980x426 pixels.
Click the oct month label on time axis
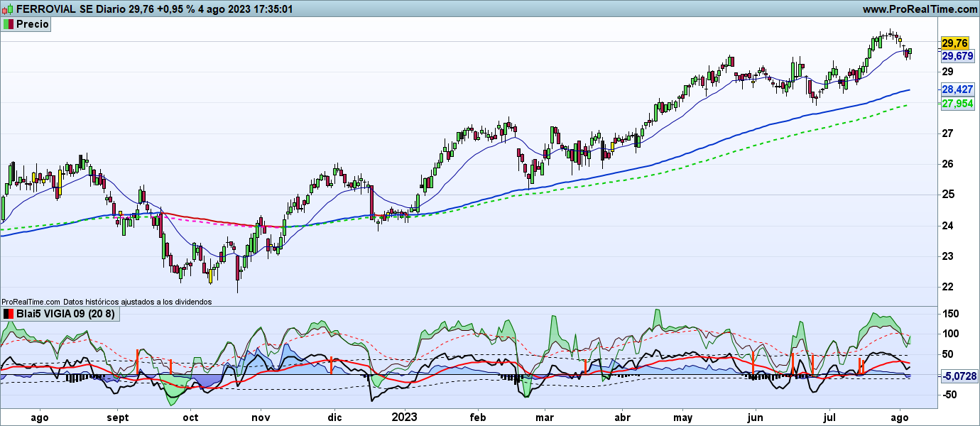pos(191,417)
